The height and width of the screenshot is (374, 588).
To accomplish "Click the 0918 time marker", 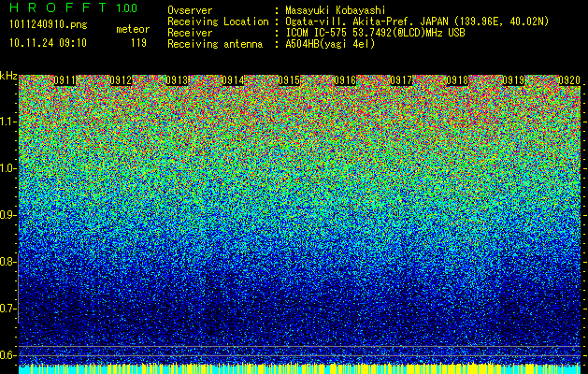I will click(457, 80).
